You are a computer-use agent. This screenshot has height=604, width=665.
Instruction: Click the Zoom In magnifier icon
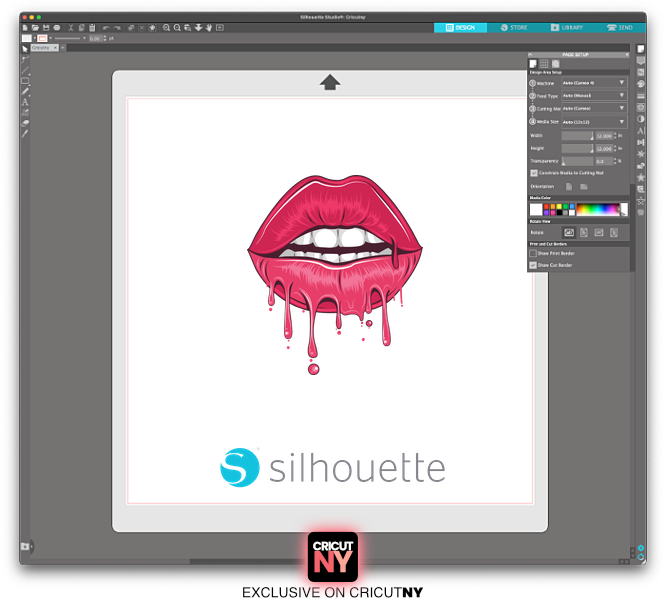pyautogui.click(x=166, y=28)
